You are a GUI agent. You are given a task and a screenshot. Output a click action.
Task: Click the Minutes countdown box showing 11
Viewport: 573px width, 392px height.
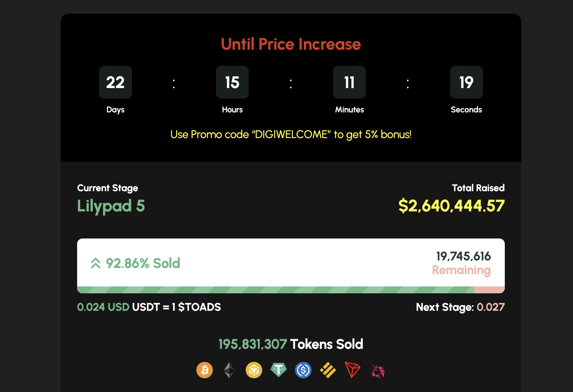pos(350,82)
